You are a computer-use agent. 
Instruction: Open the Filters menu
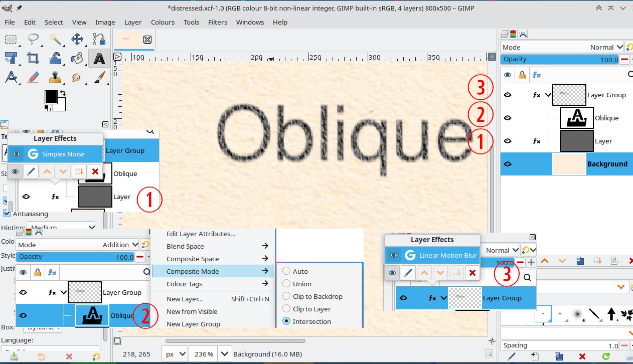coord(218,22)
